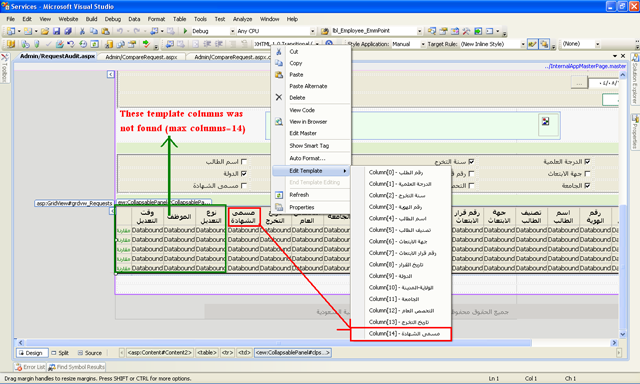Open the XHTML 1.0 Transitional dropdown
This screenshot has width=640, height=384.
click(317, 44)
